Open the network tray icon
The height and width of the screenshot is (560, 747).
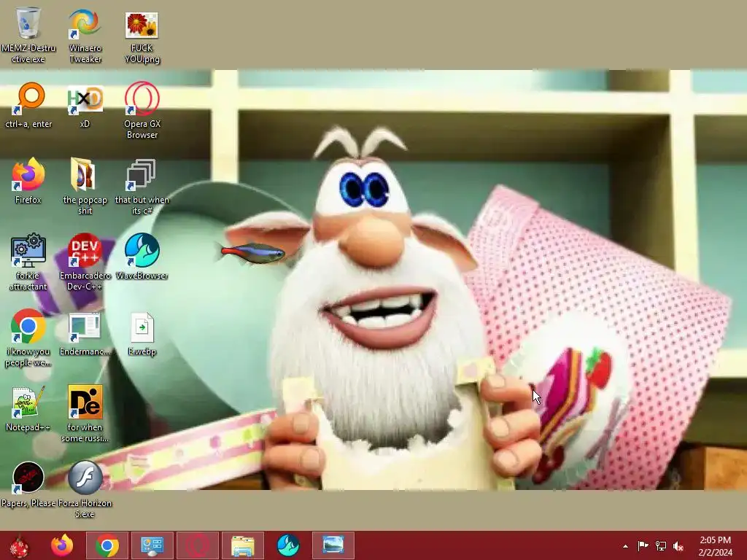661,545
